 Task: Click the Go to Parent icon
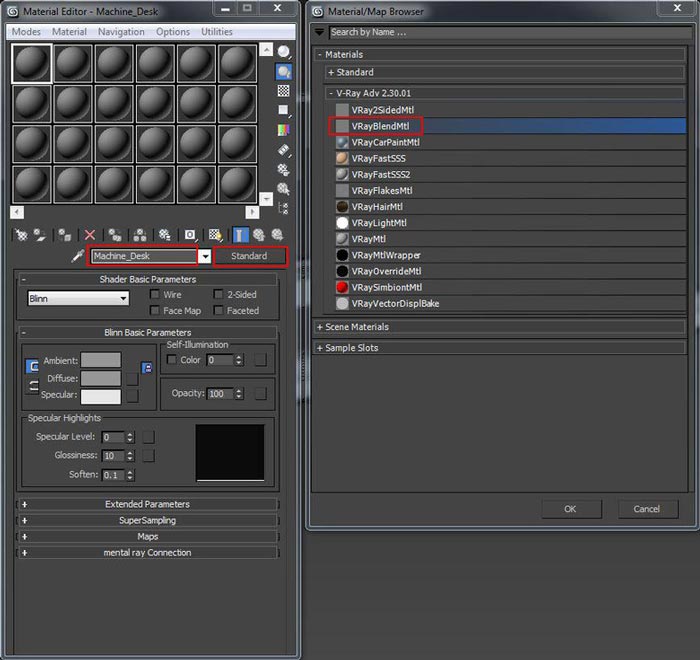click(259, 234)
